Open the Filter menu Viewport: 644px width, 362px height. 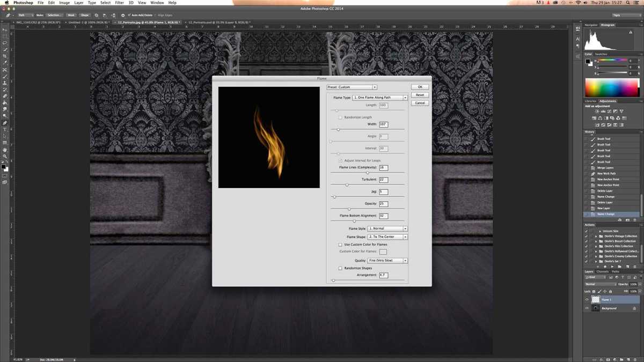[119, 3]
